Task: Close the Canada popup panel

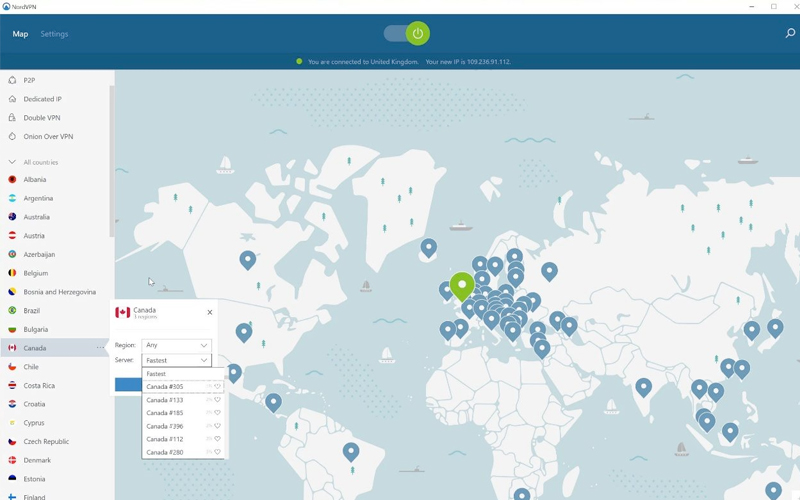Action: coord(210,312)
